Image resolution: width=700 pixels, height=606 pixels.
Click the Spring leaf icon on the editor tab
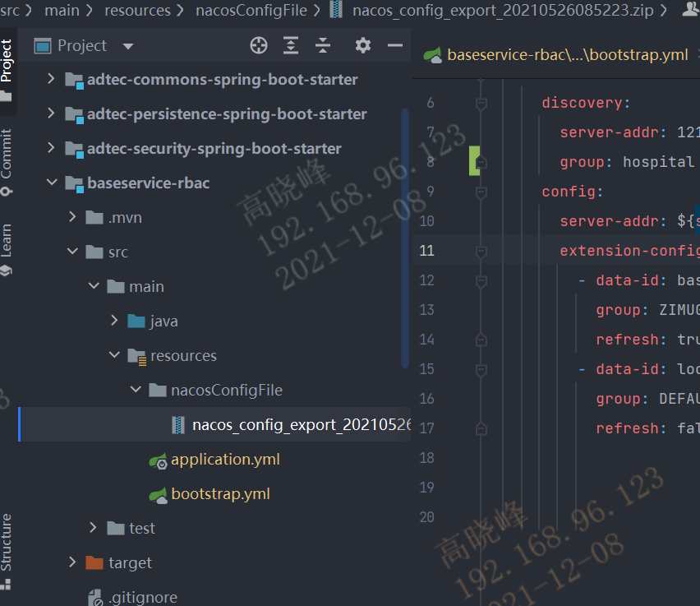click(x=433, y=55)
